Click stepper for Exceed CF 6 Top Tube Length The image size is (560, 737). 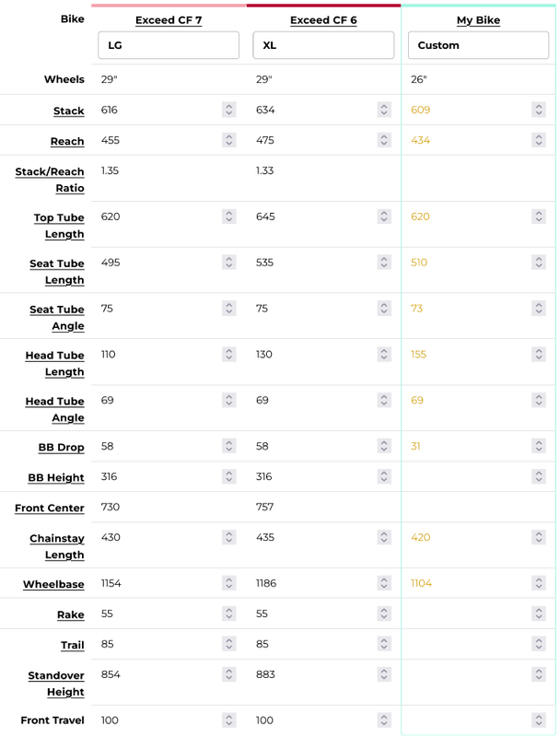(383, 216)
